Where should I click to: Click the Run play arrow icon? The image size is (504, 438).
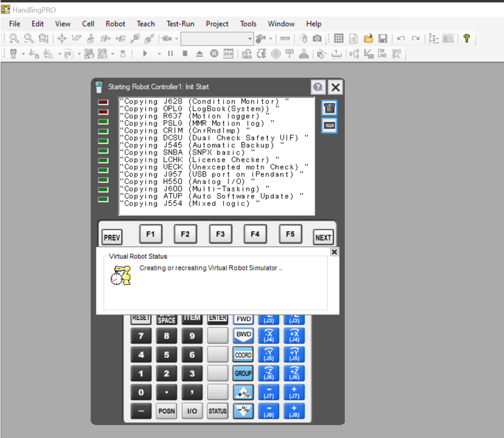[145, 53]
